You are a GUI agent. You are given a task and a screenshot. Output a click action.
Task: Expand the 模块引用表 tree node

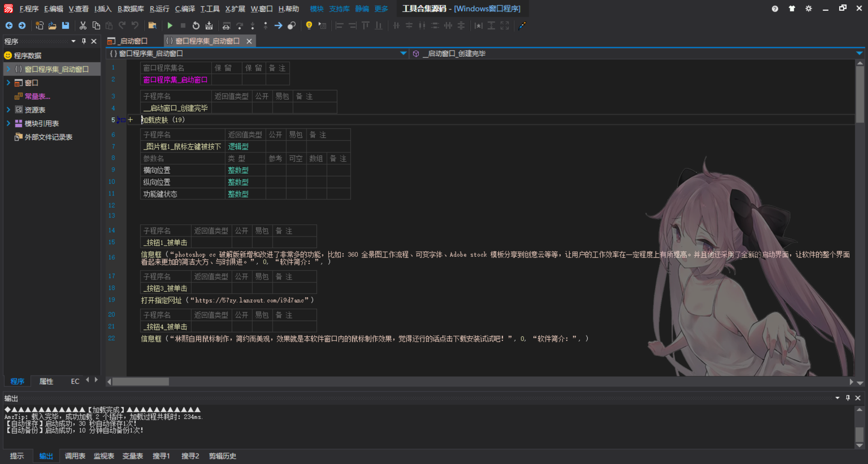pyautogui.click(x=8, y=123)
